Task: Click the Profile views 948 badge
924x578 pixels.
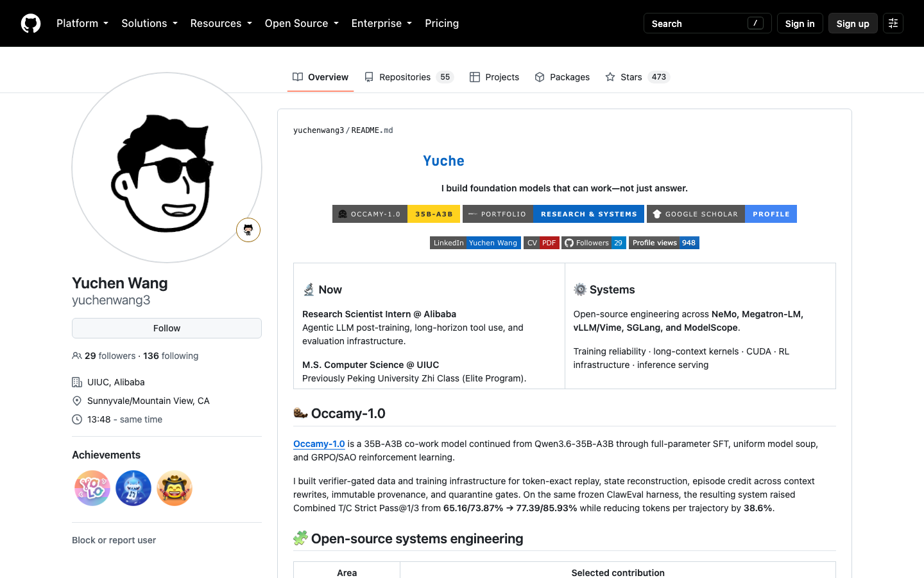Action: point(664,243)
